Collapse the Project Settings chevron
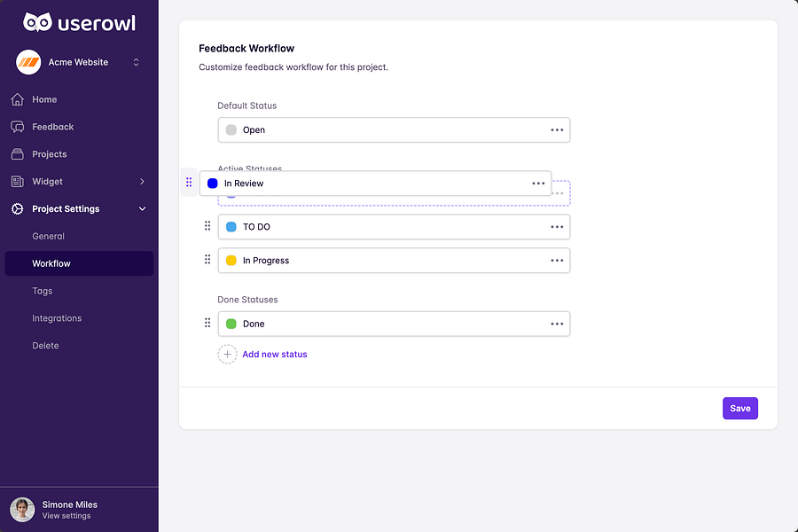The width and height of the screenshot is (798, 532). point(142,209)
